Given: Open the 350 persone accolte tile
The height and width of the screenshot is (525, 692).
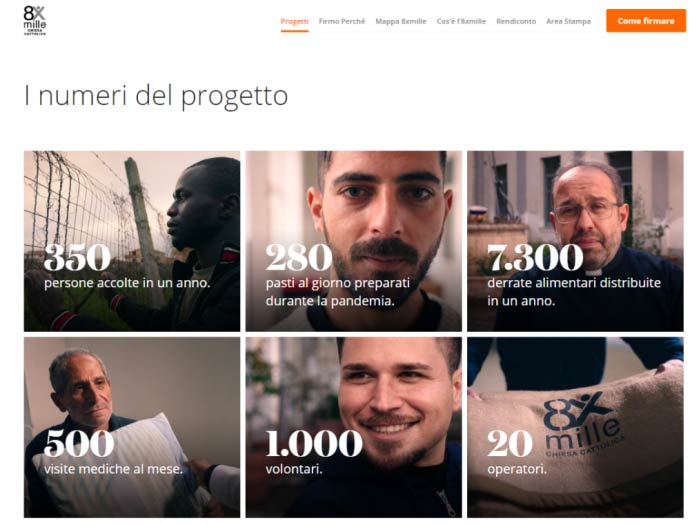Looking at the screenshot, I should pyautogui.click(x=132, y=241).
